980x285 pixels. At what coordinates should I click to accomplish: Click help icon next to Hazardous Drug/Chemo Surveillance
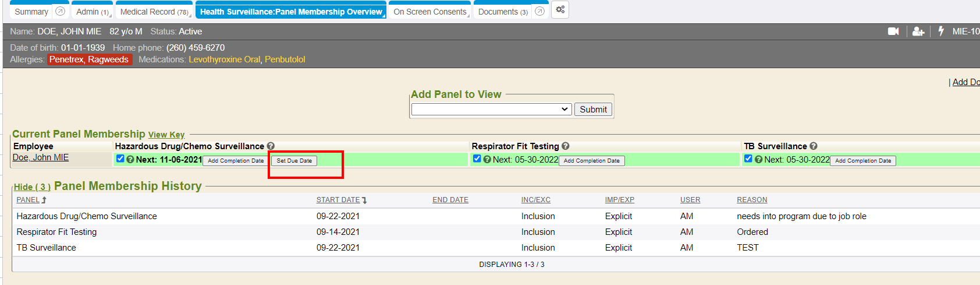pyautogui.click(x=271, y=146)
